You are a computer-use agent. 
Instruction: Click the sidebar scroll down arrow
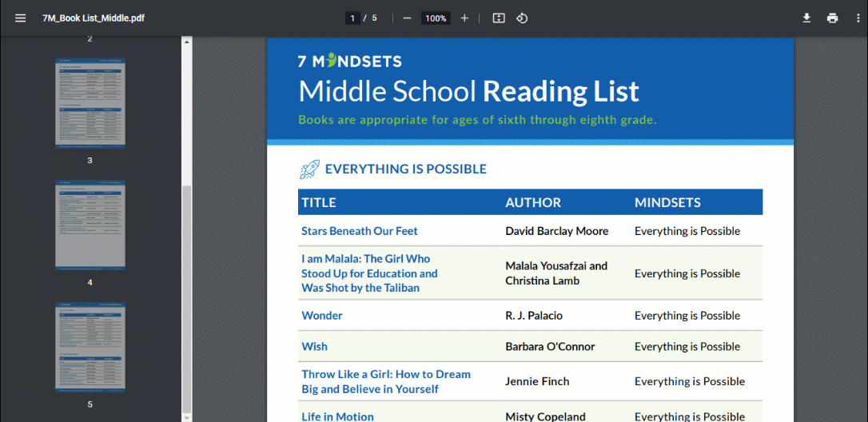(186, 417)
